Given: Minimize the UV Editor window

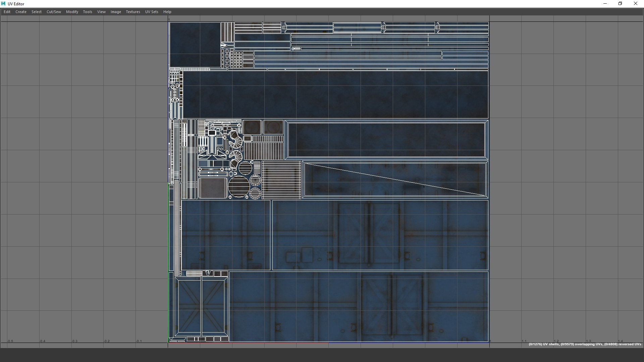Looking at the screenshot, I should 605,4.
